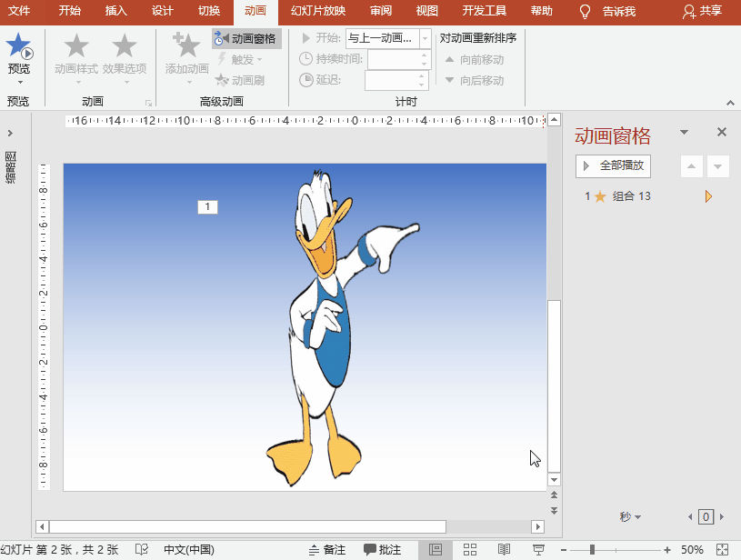Switch to the Insert tab
Image resolution: width=741 pixels, height=560 pixels.
115,10
